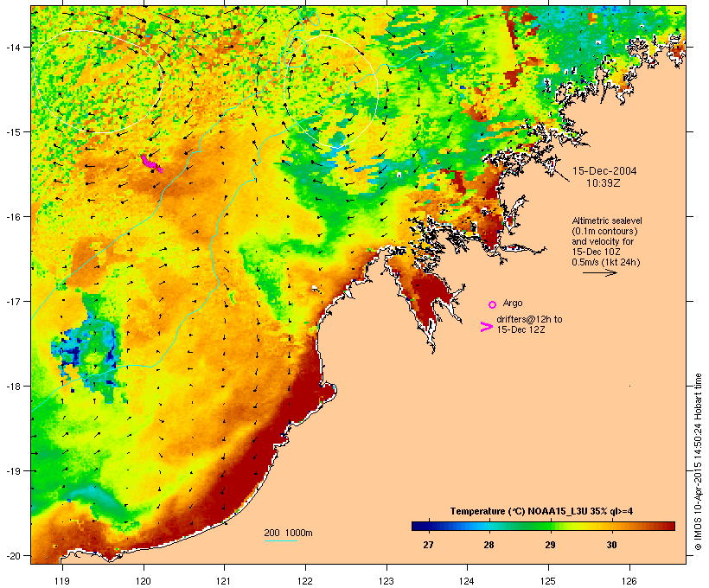Click longitude axis label '123'

coord(386,581)
